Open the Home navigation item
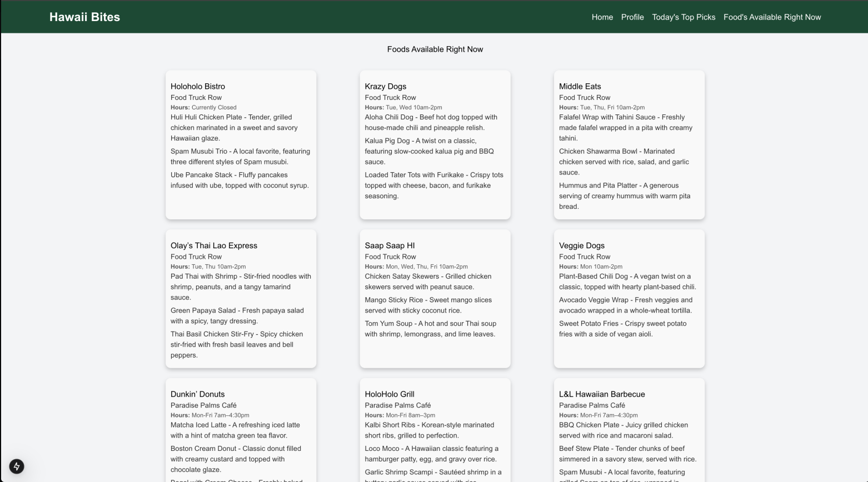Screen dimensions: 868x482 [602, 17]
